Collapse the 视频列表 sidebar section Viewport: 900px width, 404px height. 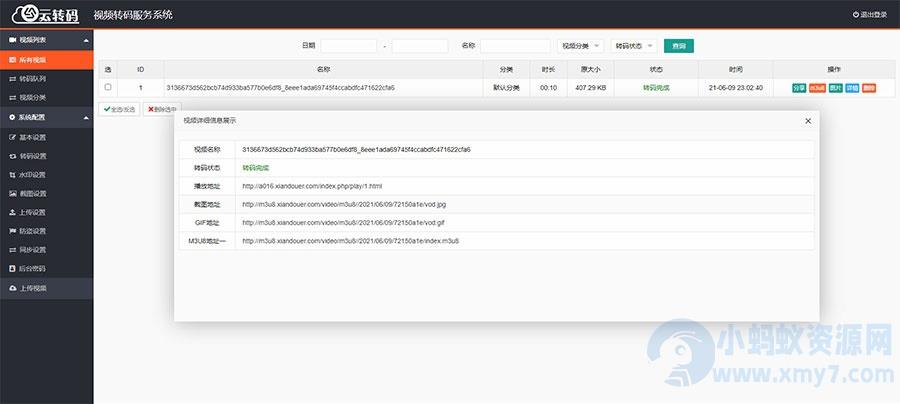click(x=46, y=40)
